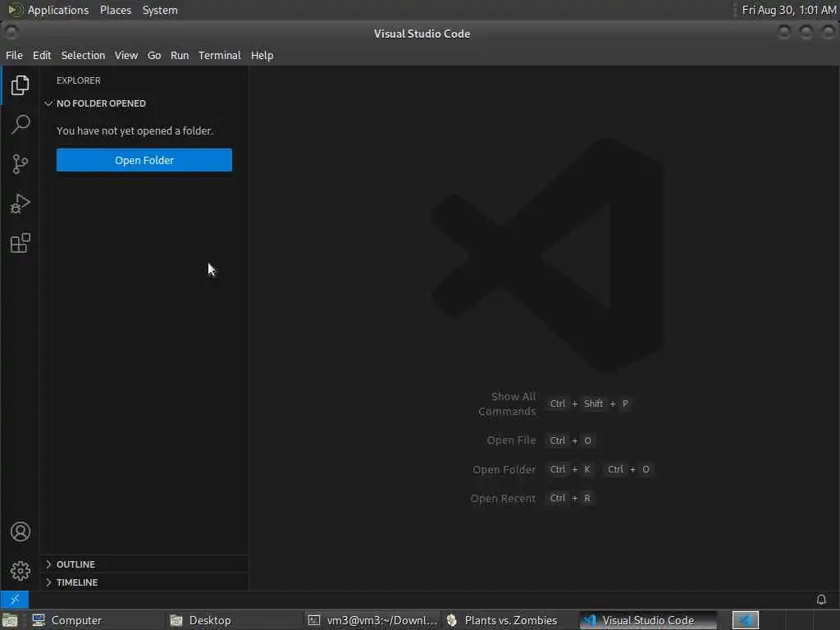The height and width of the screenshot is (630, 840).
Task: Open the Help menu
Action: [x=262, y=55]
